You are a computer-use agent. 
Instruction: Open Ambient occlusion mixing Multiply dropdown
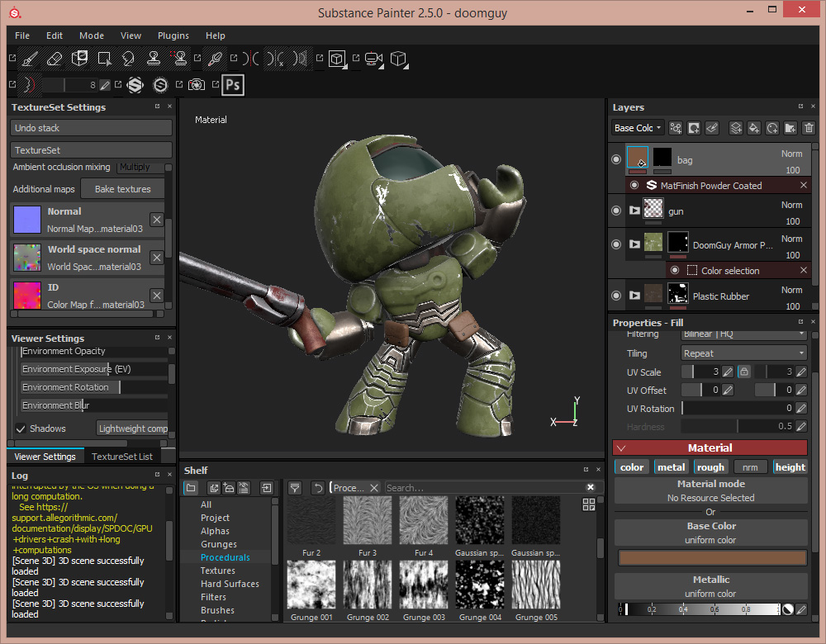coord(140,167)
